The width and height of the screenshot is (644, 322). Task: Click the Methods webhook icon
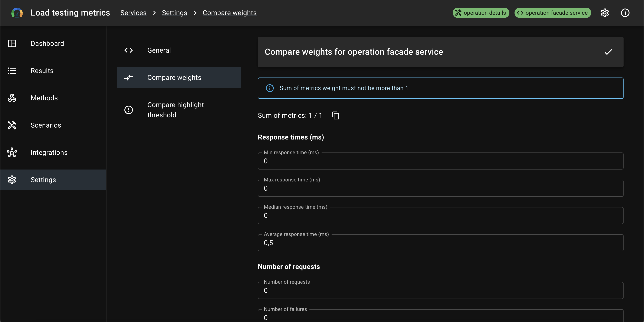[x=12, y=98]
